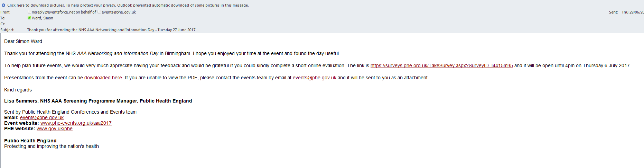Click the Lisa Summers signature line
The width and height of the screenshot is (644, 168).
98,101
